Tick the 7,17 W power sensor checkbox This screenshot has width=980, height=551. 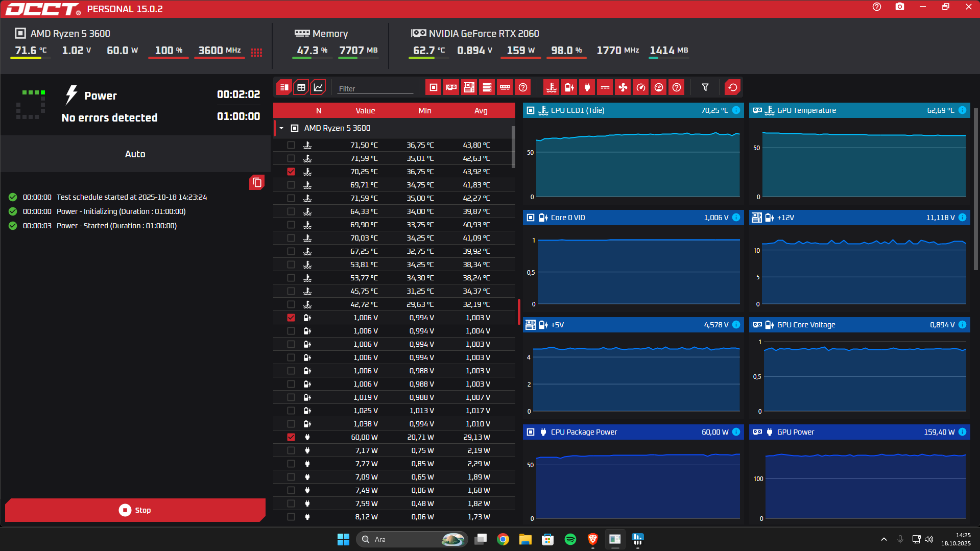point(291,450)
